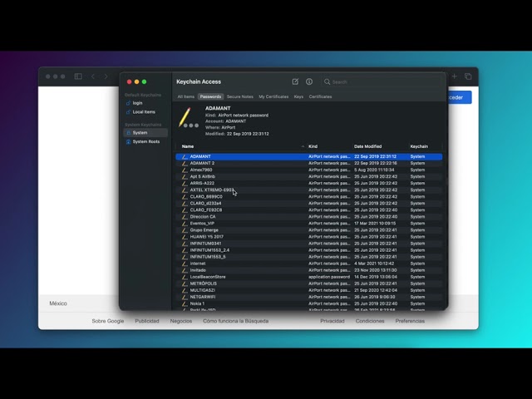Open Cómo funciona la Búsqueda link
This screenshot has width=532, height=399.
(235, 321)
